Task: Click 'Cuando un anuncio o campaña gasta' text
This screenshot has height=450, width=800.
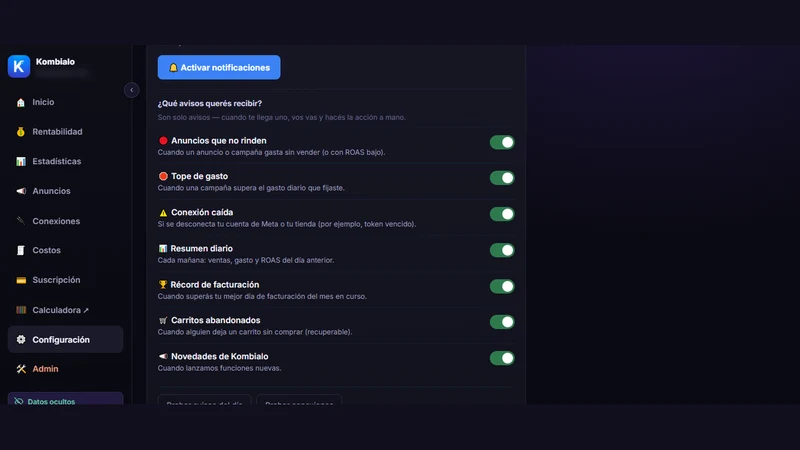Action: pyautogui.click(x=271, y=153)
